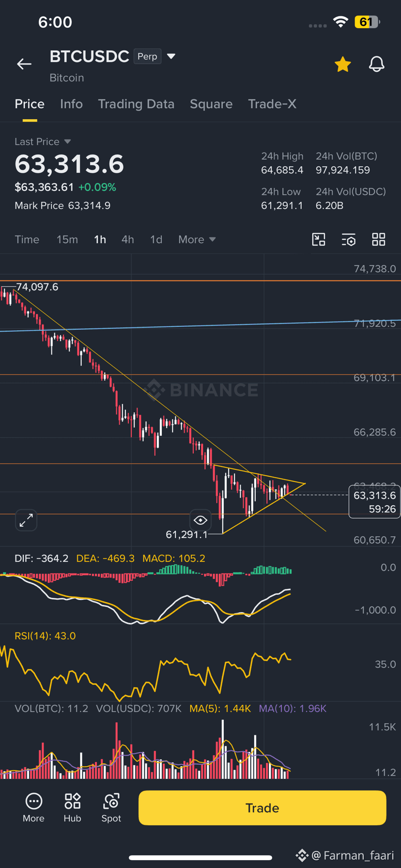Select the 1h chart interval
This screenshot has width=401, height=868.
point(100,239)
